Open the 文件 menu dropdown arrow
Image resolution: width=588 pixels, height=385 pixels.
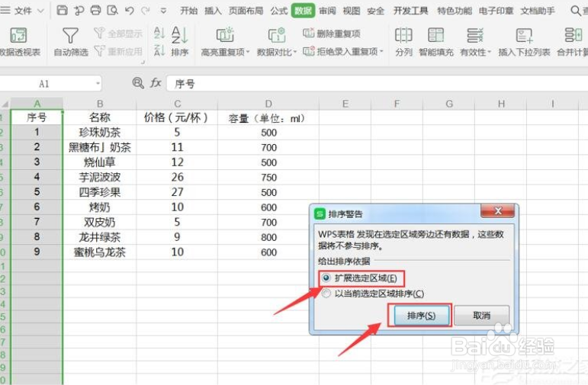tap(41, 11)
